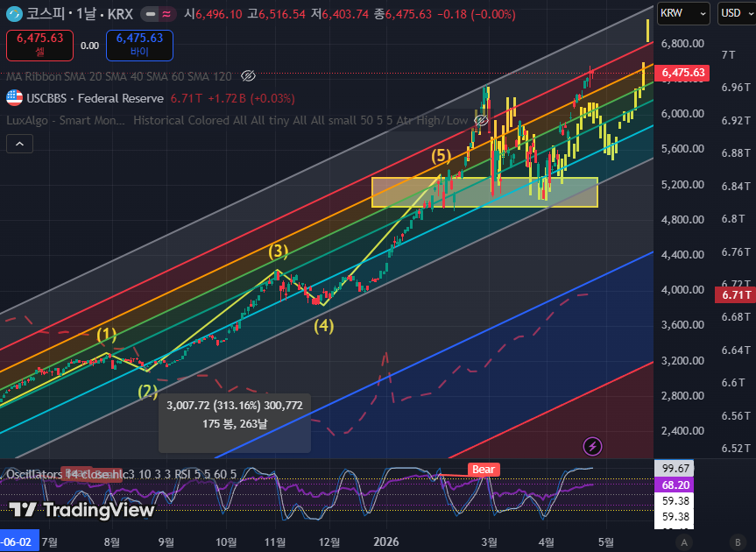The width and height of the screenshot is (756, 552).
Task: Click the KOSPI symbol logo icon
Action: pos(15,14)
